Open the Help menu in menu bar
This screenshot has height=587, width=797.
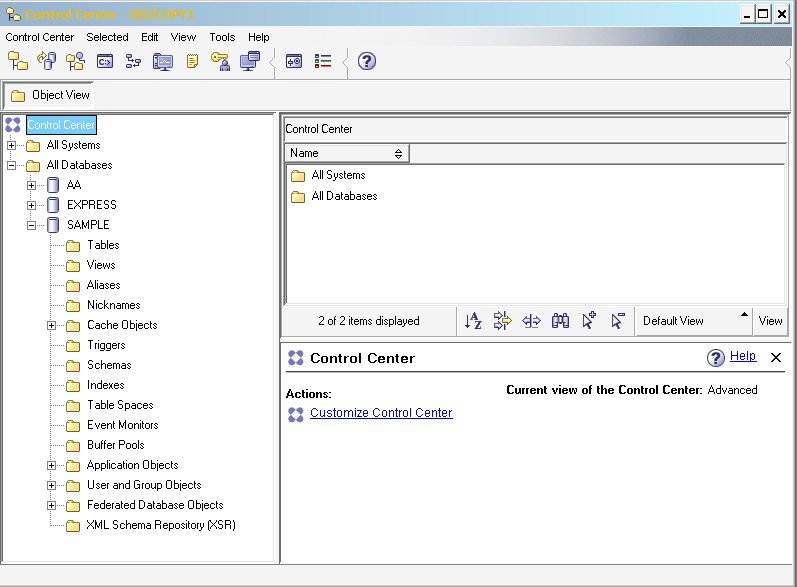pyautogui.click(x=259, y=37)
